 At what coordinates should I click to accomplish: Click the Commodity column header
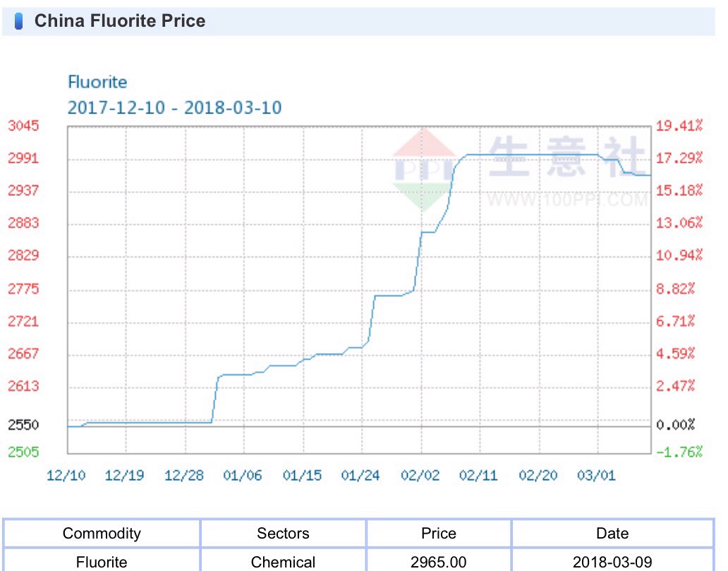[x=102, y=533]
